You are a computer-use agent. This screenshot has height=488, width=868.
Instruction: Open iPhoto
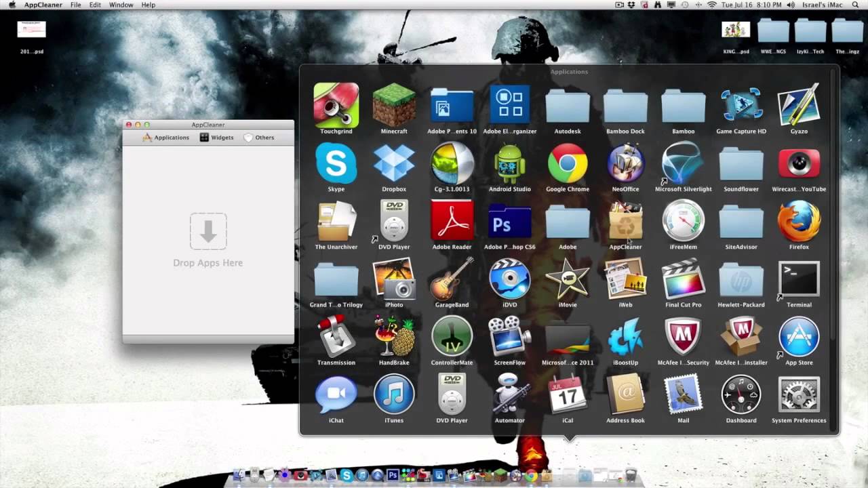[394, 279]
